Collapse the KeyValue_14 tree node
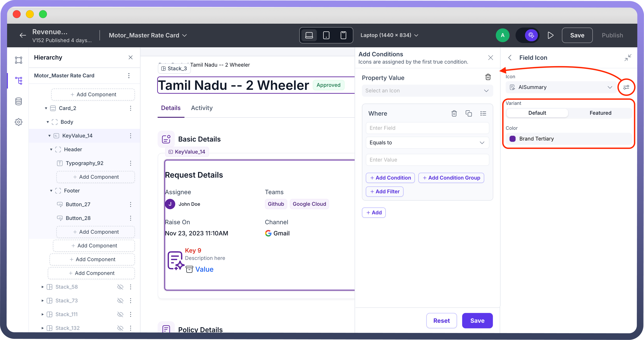 coord(49,136)
